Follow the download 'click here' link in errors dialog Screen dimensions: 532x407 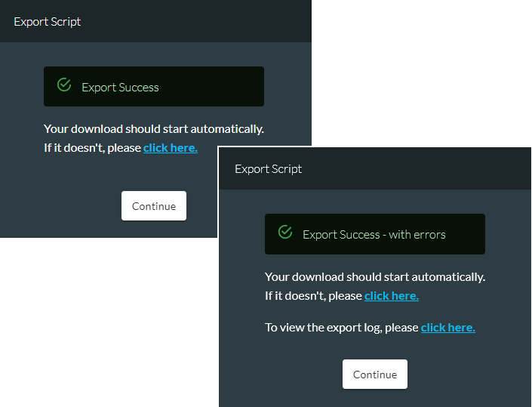(392, 296)
